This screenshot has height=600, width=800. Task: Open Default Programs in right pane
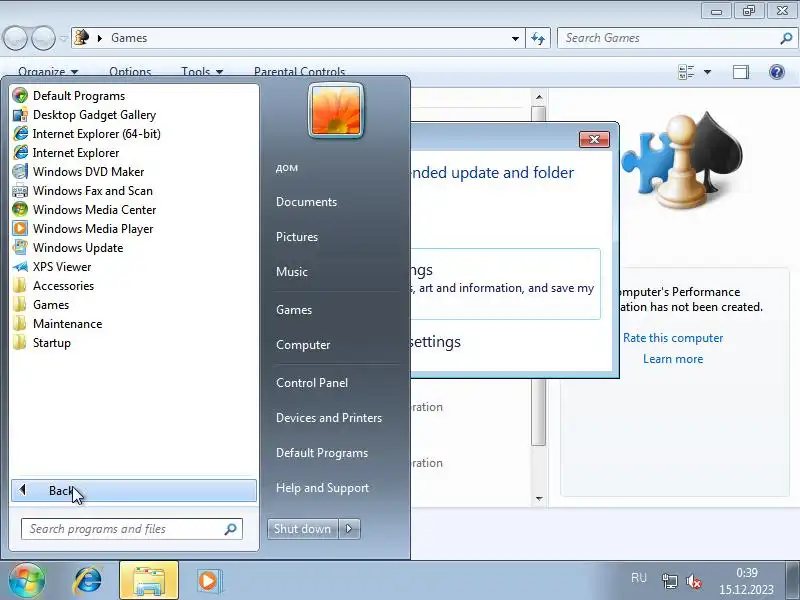pos(322,453)
